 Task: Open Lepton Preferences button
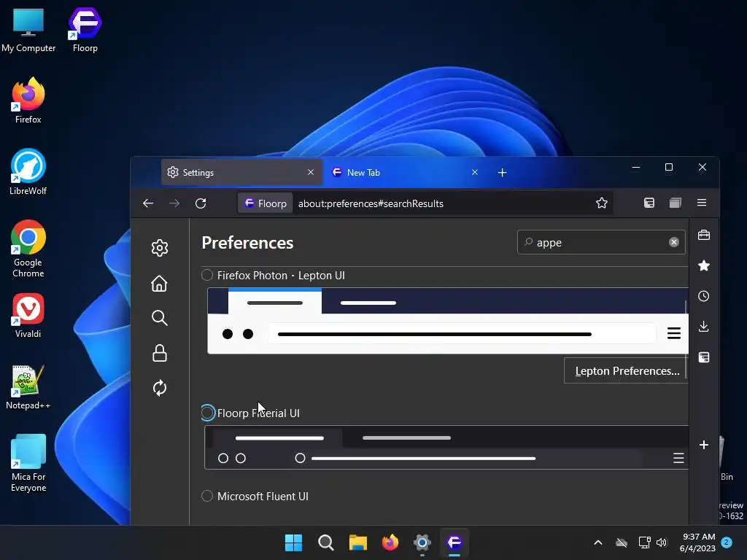(x=626, y=371)
